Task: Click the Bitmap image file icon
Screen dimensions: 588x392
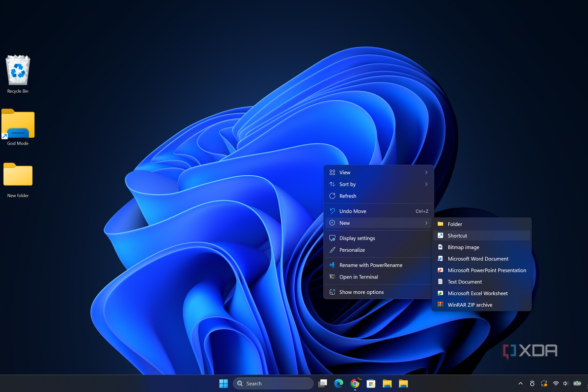Action: point(440,247)
